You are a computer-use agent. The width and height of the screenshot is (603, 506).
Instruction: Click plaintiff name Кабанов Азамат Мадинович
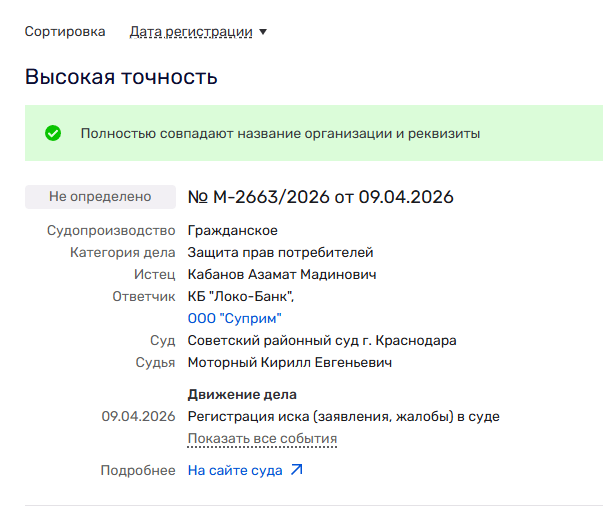pos(282,275)
